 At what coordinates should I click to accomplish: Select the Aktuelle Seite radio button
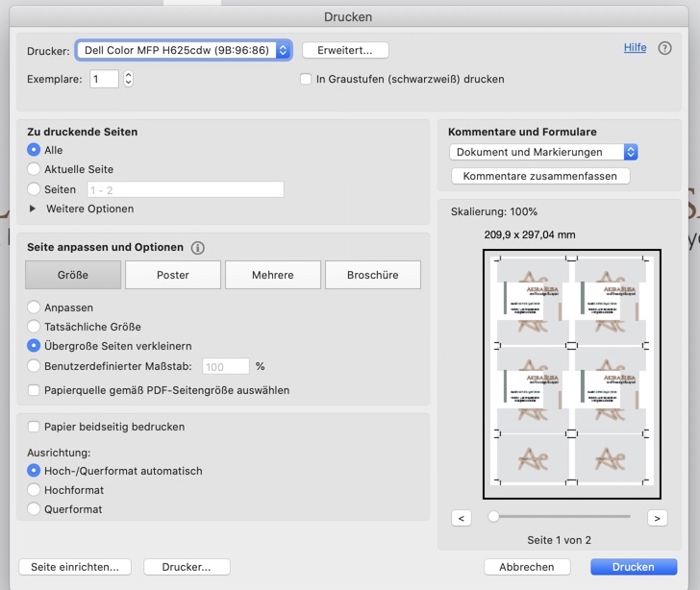pos(35,169)
